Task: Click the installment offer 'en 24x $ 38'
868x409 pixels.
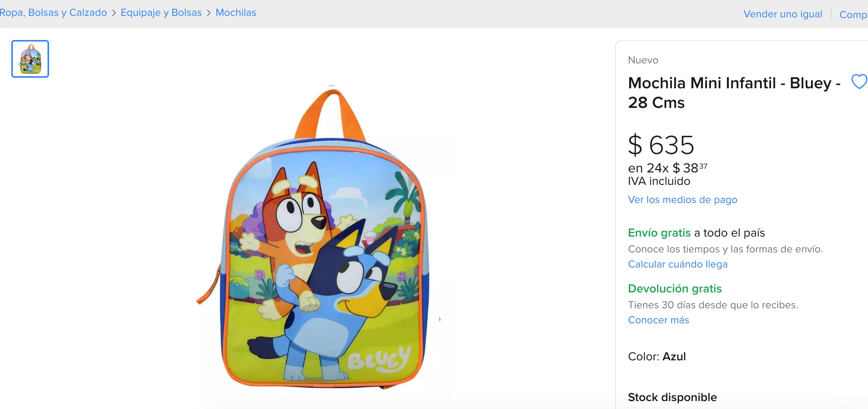Action: (667, 168)
